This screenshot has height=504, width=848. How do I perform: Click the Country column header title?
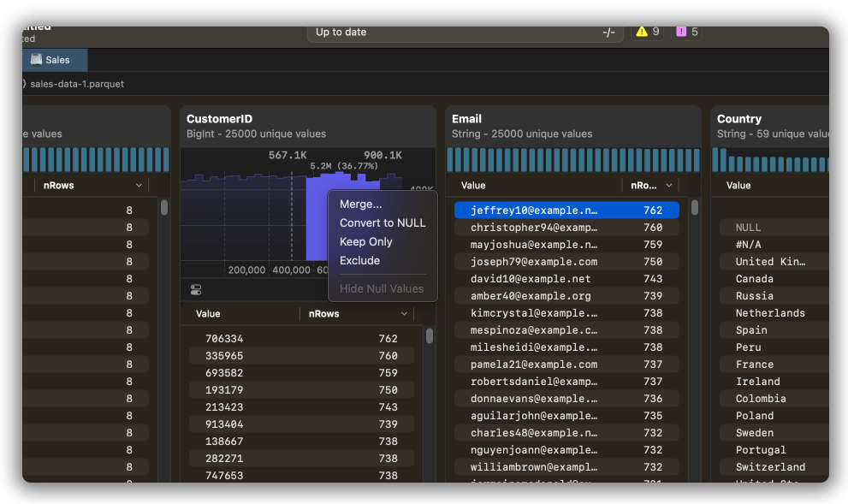[x=738, y=119]
